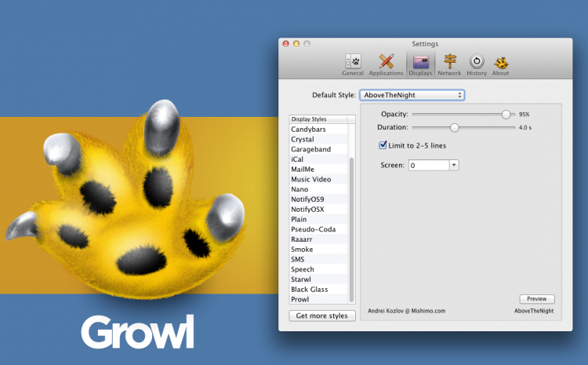Open the History pane
This screenshot has height=365, width=588.
click(477, 64)
